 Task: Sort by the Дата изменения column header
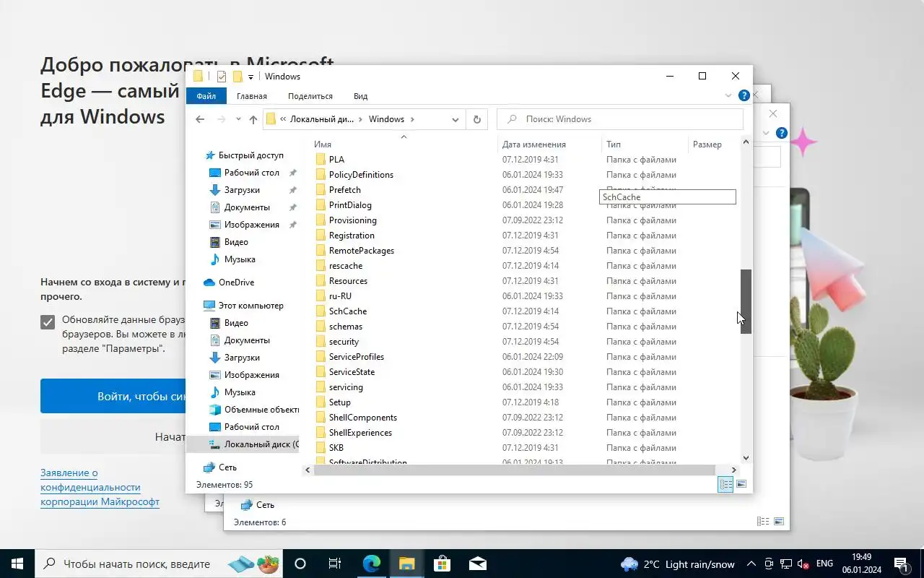click(534, 144)
